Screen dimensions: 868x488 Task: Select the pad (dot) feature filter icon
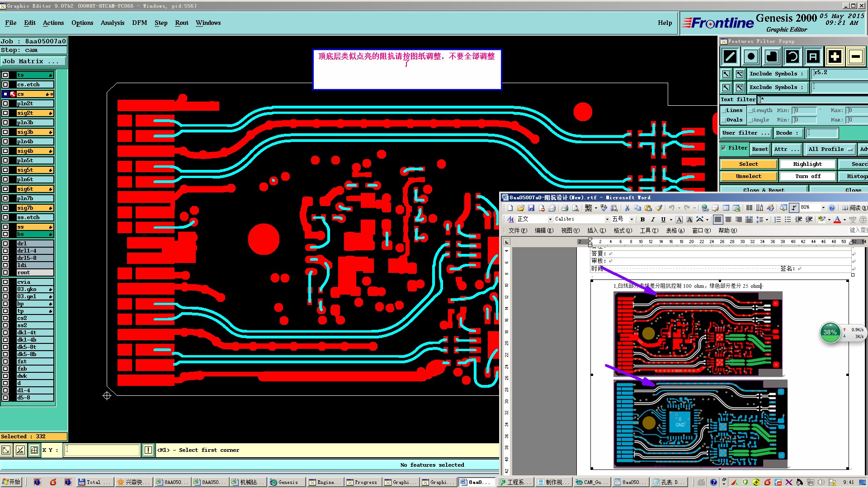[751, 56]
